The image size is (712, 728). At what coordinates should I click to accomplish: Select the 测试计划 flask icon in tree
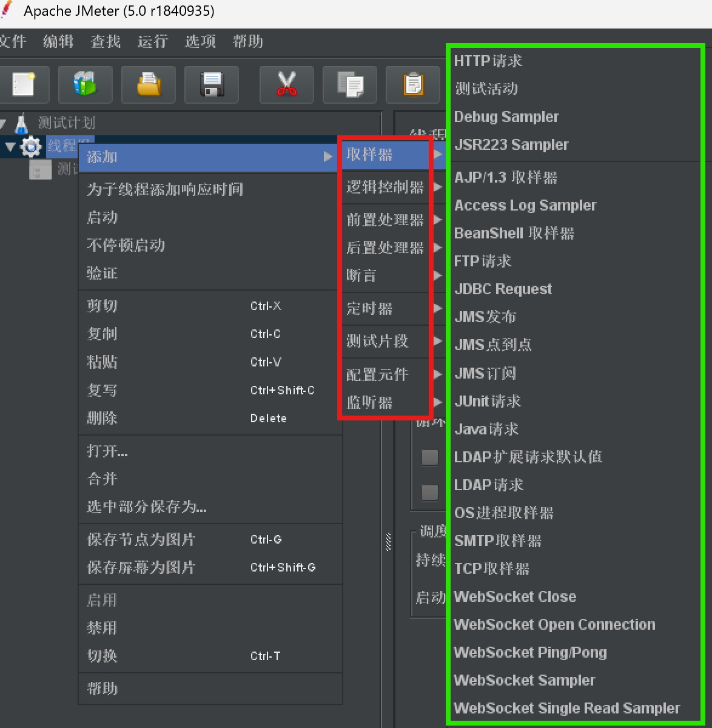(x=21, y=123)
